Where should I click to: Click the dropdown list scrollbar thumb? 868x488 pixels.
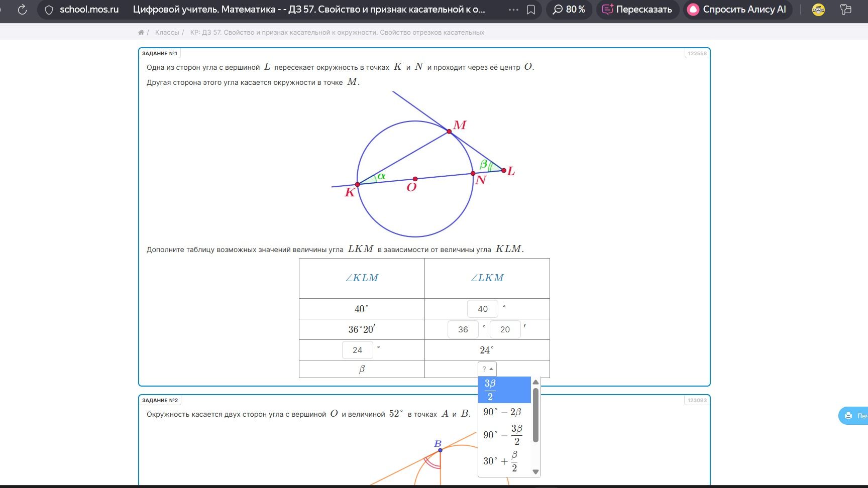(535, 415)
